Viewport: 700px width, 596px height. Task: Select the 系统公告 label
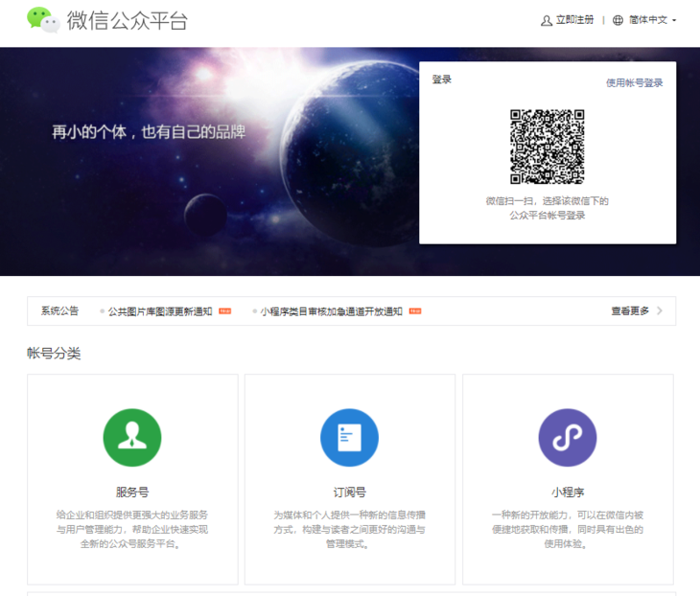point(59,311)
